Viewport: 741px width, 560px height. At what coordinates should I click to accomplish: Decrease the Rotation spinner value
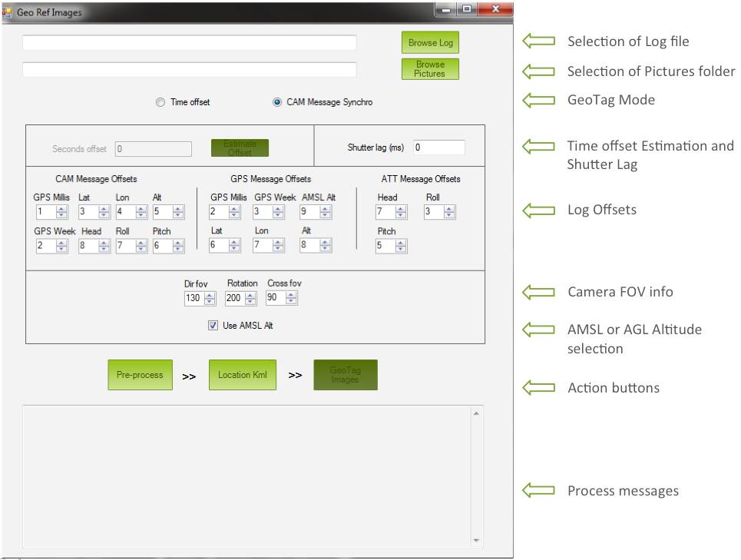tap(250, 302)
